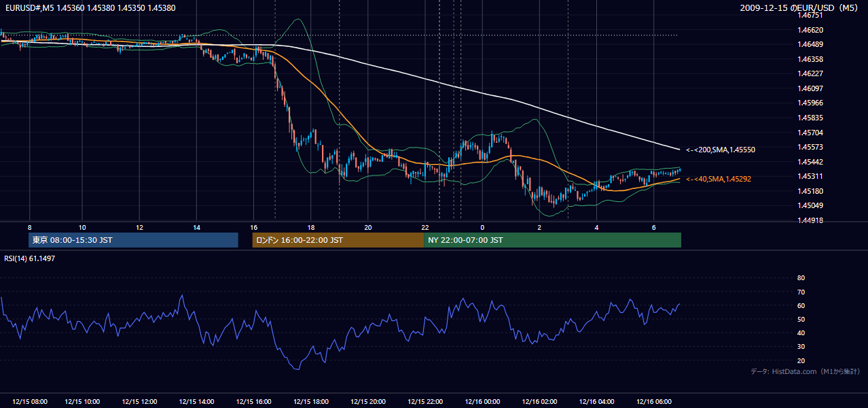Click the 12/16 04:00 date label
The height and width of the screenshot is (408, 868).
tap(596, 402)
